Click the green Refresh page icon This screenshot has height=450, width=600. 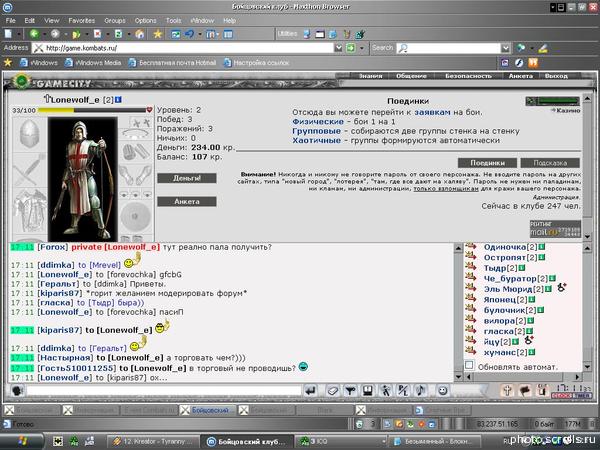click(x=119, y=34)
